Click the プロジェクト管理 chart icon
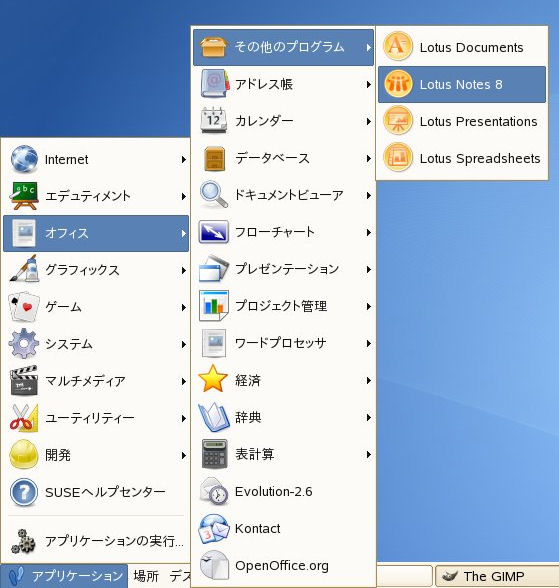This screenshot has width=559, height=588. pos(214,305)
